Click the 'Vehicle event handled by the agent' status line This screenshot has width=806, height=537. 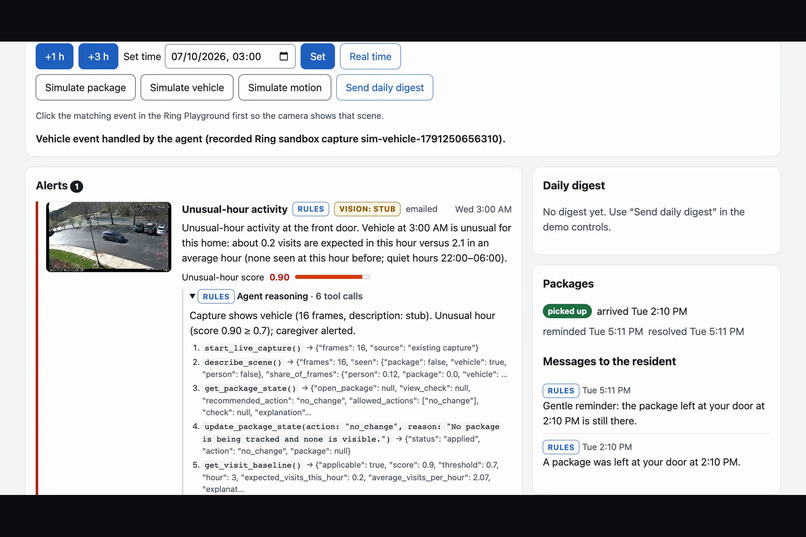[270, 139]
